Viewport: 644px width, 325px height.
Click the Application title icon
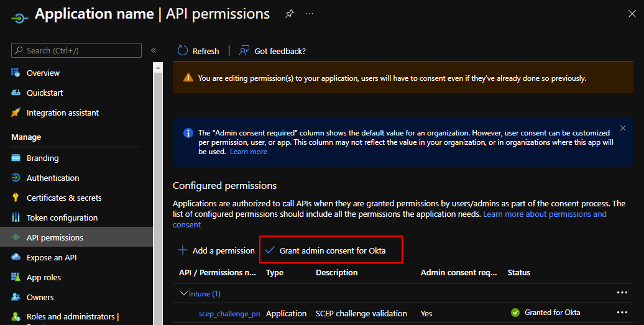[x=20, y=17]
